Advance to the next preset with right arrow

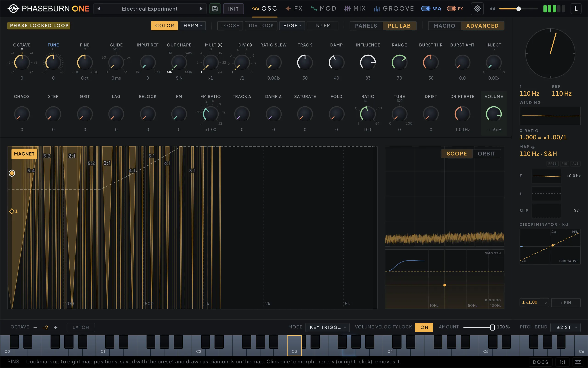(201, 9)
